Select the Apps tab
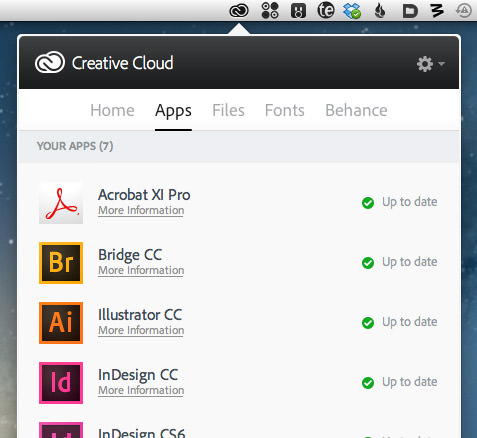 point(173,111)
